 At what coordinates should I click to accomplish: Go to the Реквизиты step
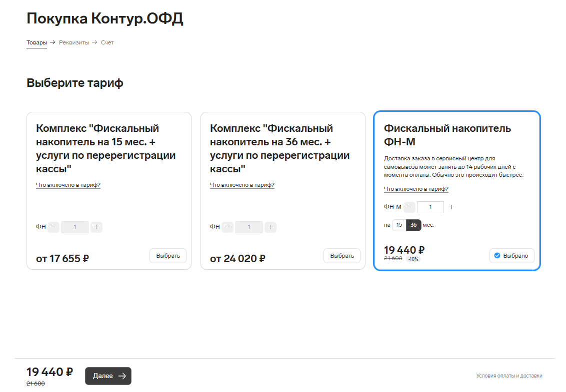pos(74,42)
